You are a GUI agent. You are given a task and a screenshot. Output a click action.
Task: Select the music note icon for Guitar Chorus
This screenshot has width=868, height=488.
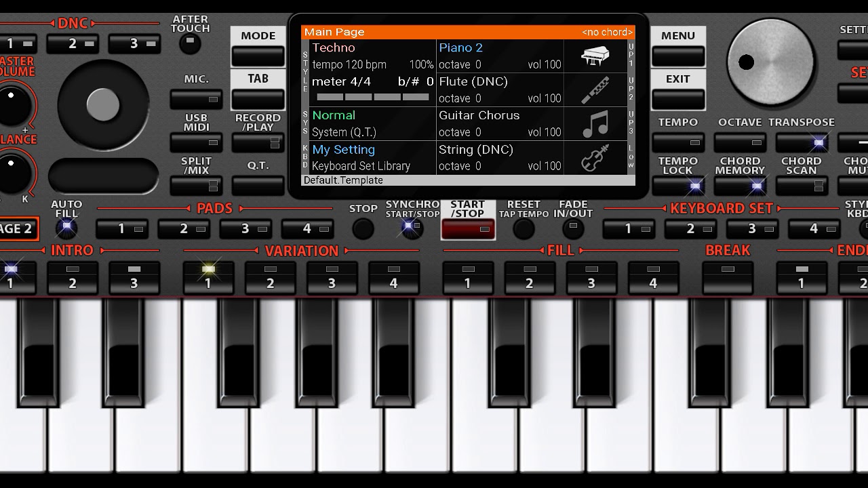[x=595, y=124]
